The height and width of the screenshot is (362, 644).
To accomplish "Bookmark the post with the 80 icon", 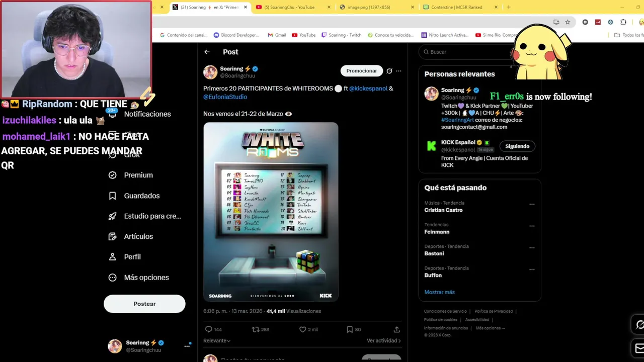I will pyautogui.click(x=350, y=329).
